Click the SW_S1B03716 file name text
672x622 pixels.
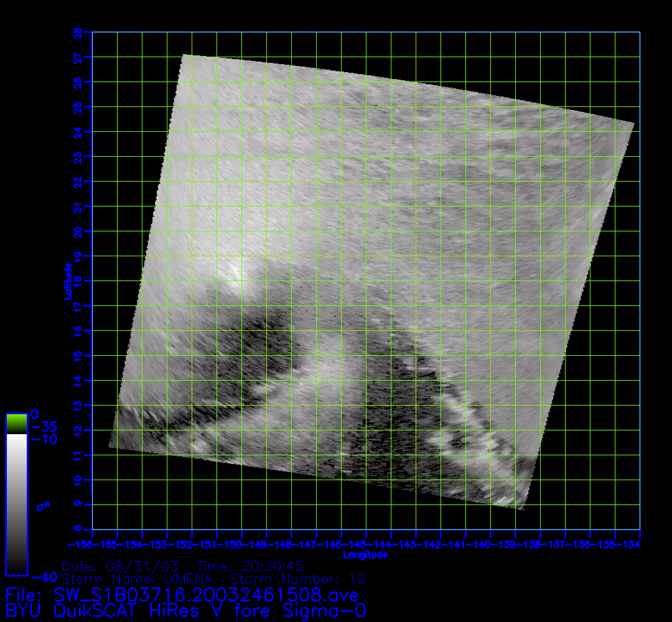182,595
